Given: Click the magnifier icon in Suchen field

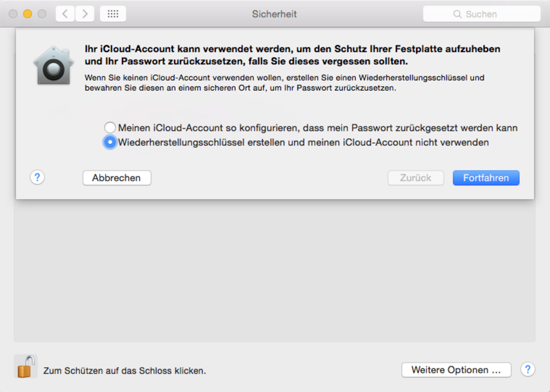Looking at the screenshot, I should point(457,14).
